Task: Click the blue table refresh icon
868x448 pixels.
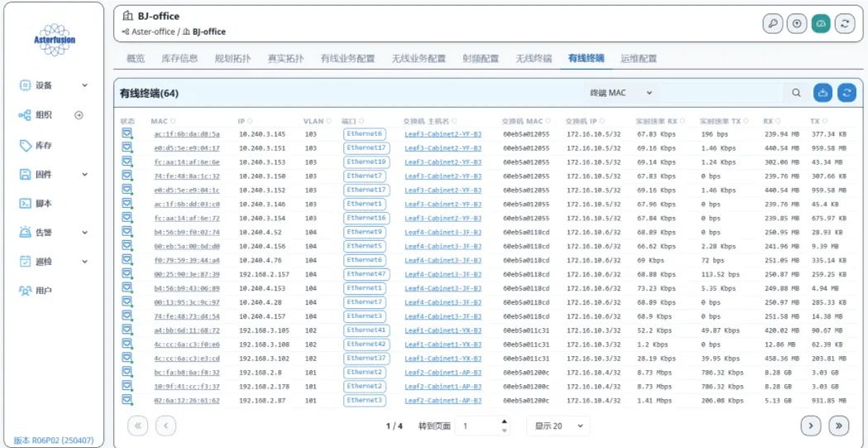Action: [x=846, y=93]
